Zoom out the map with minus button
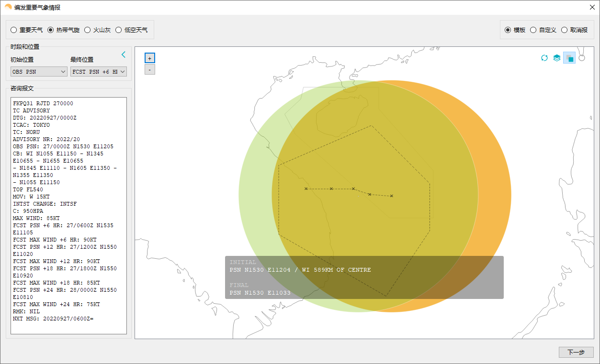This screenshot has height=364, width=600. 150,69
